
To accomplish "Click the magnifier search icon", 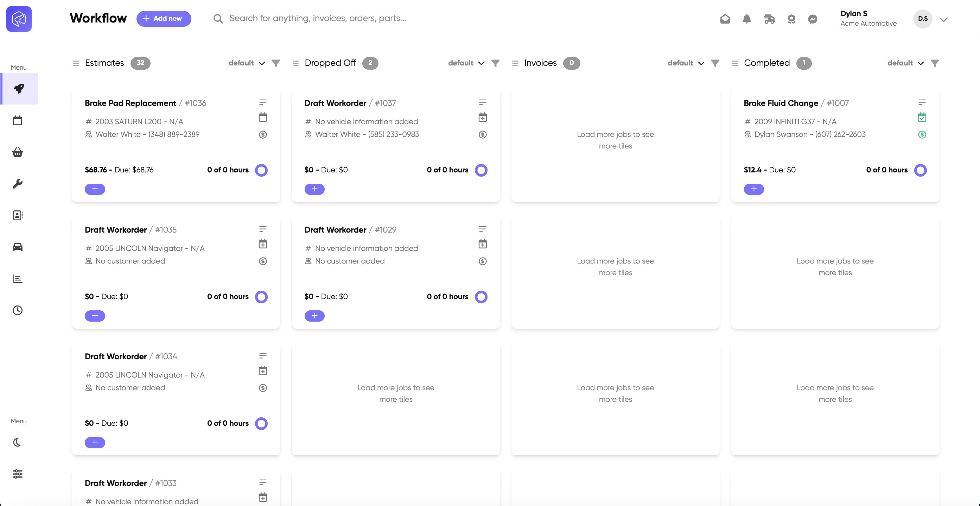I will coord(218,19).
